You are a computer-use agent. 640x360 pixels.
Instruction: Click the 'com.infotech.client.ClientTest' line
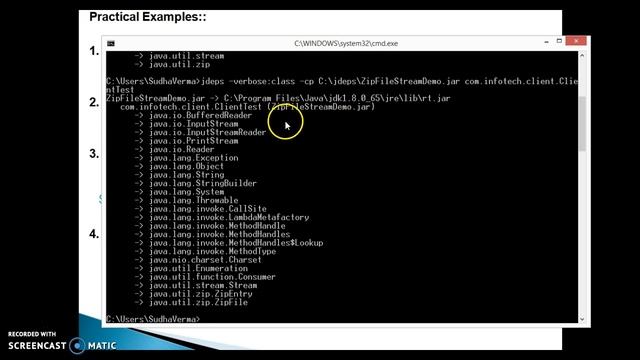247,107
